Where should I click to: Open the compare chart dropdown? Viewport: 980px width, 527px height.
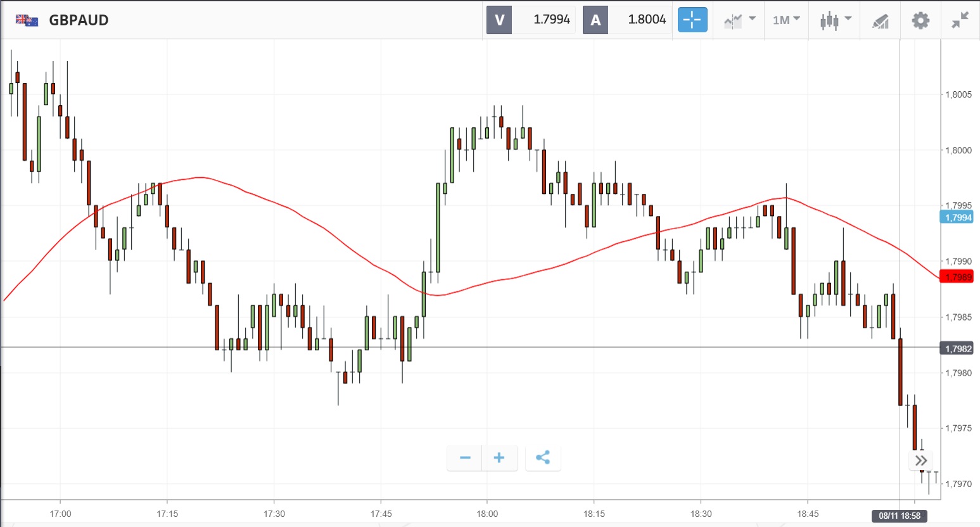pos(739,20)
